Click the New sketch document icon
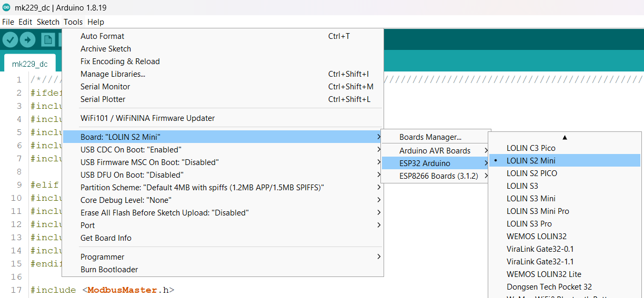This screenshot has height=298, width=644. (48, 40)
